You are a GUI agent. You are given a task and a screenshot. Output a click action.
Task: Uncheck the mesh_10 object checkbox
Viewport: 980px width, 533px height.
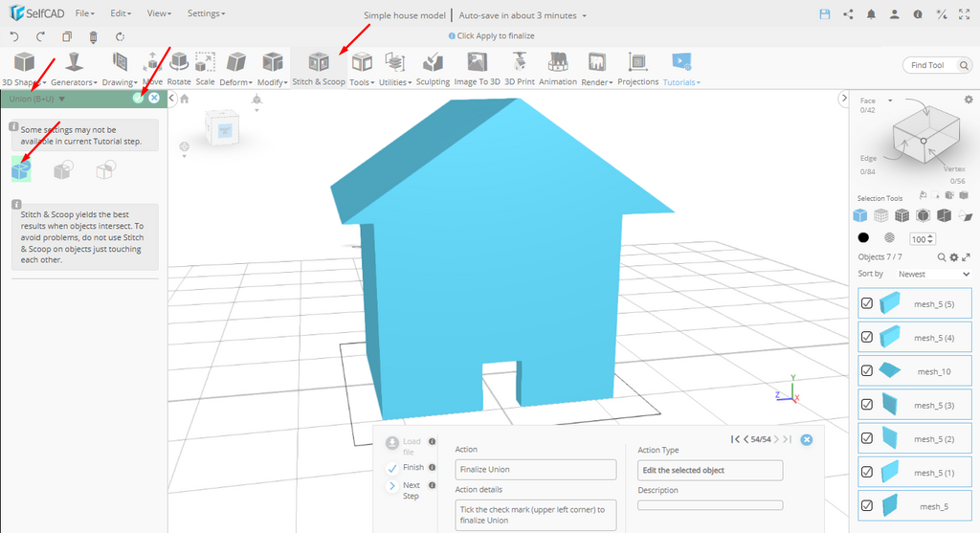867,370
